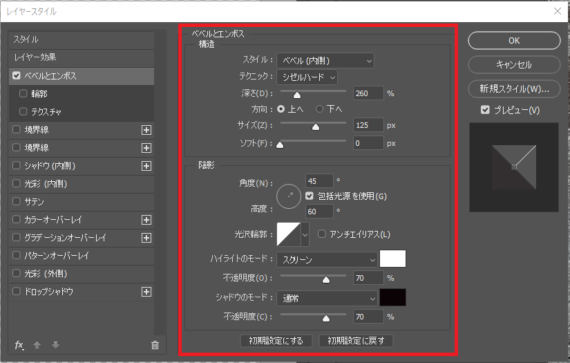570x363 pixels.
Task: Click the trash delete effect icon
Action: click(x=155, y=345)
